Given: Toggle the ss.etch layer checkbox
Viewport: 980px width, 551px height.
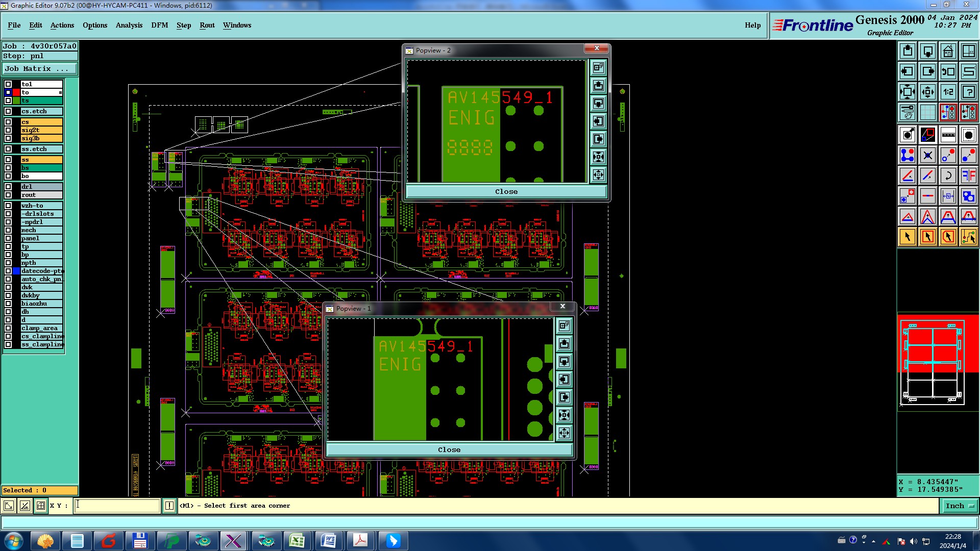Looking at the screenshot, I should tap(8, 149).
